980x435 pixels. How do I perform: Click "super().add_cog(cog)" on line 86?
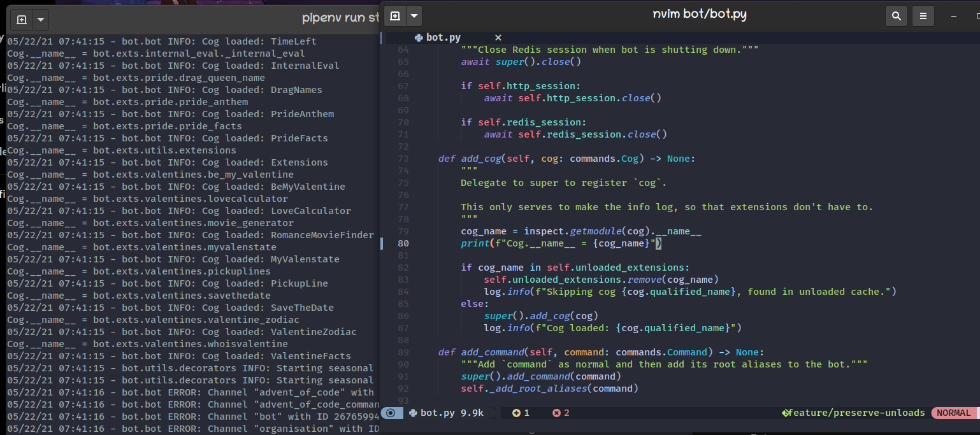tap(541, 316)
